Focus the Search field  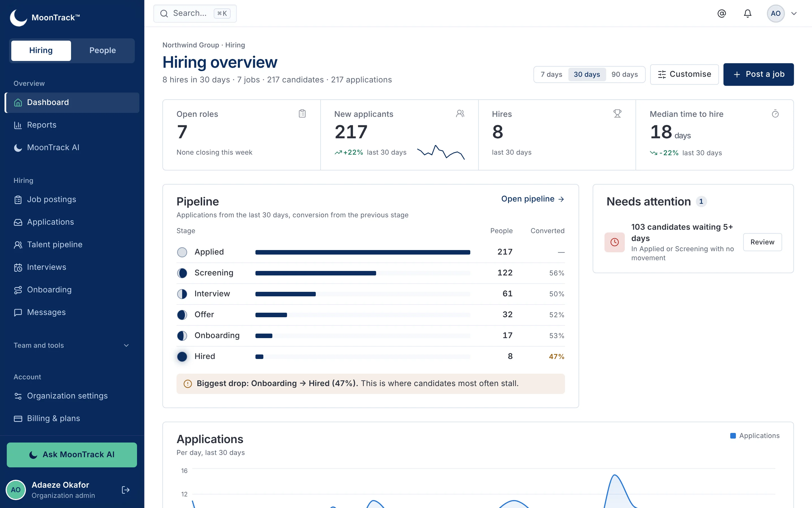pyautogui.click(x=195, y=14)
